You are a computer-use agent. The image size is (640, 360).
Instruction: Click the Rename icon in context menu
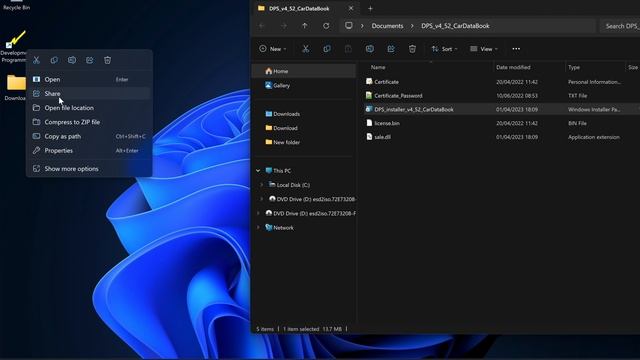pyautogui.click(x=72, y=60)
